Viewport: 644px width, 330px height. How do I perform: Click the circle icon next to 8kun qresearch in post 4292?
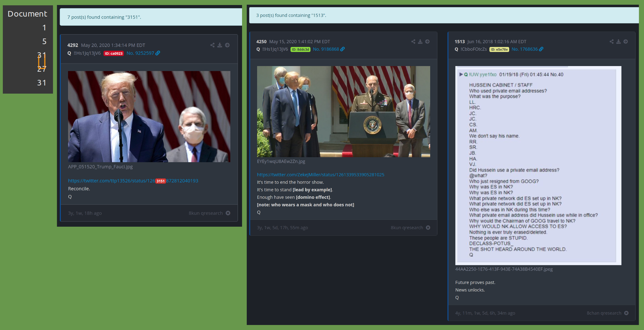(x=228, y=213)
